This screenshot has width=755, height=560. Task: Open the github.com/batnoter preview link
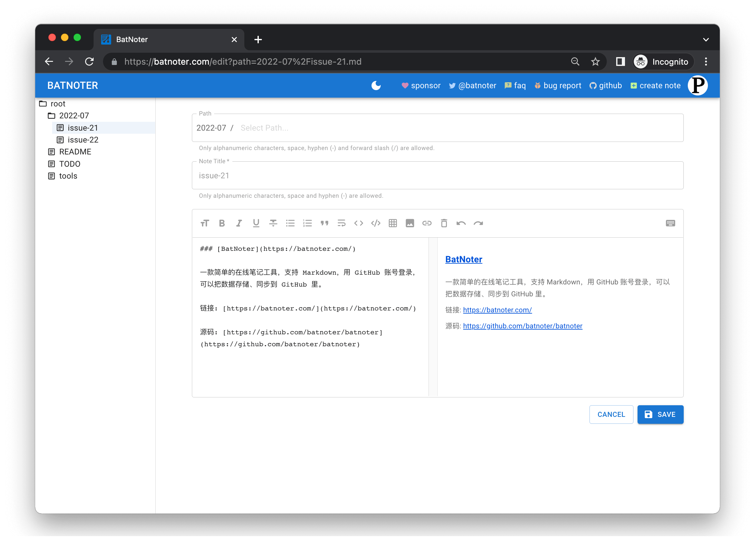[522, 326]
